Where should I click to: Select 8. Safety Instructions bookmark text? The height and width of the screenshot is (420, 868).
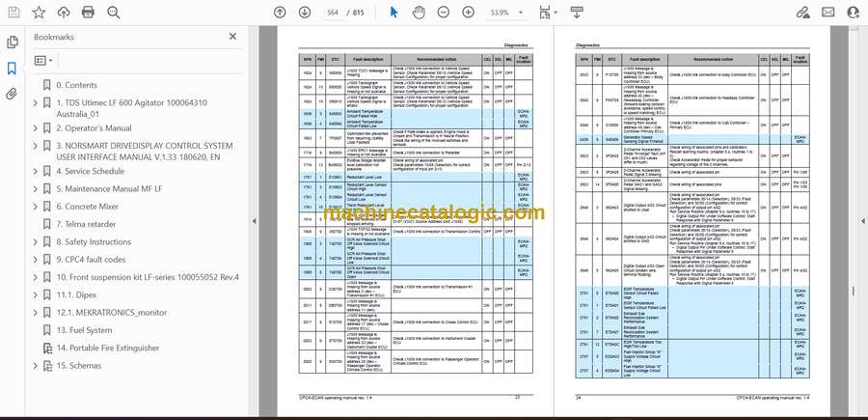[94, 241]
